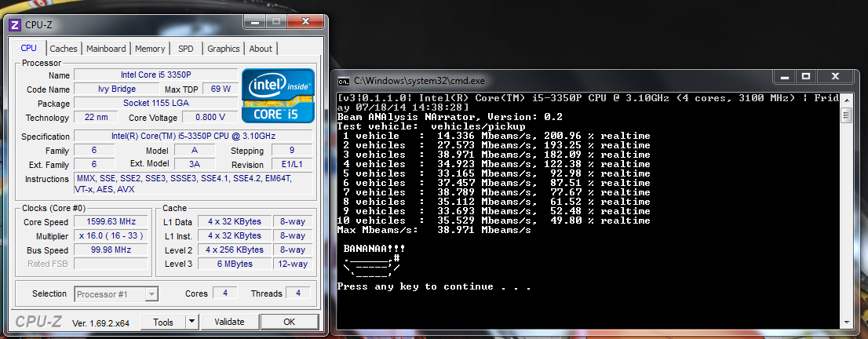Show the About tab
868x339 pixels.
(x=261, y=49)
